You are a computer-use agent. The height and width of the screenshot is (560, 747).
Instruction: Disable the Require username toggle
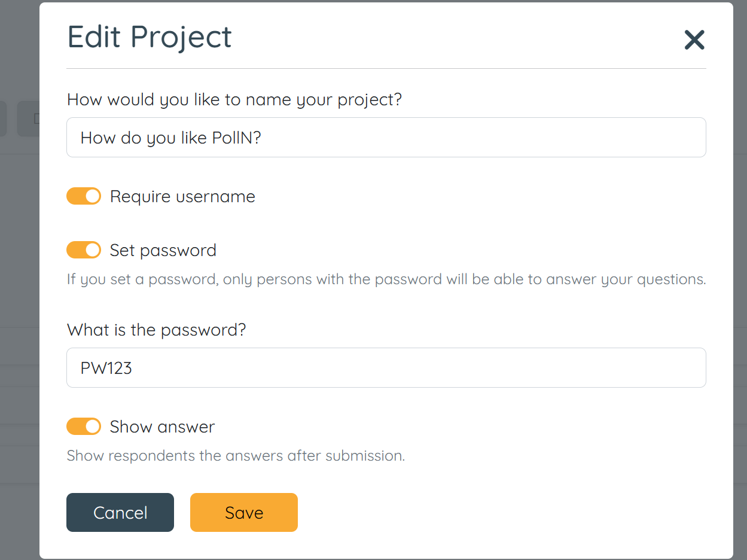tap(84, 196)
